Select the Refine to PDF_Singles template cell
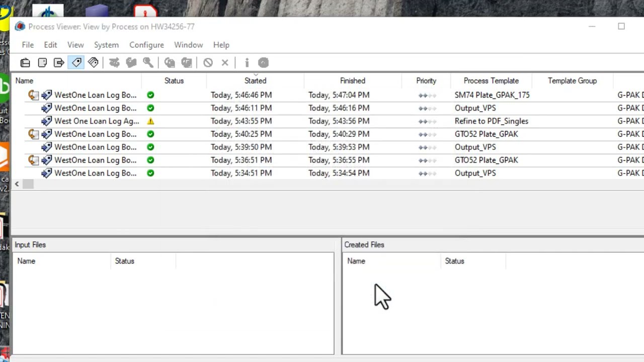This screenshot has width=644, height=362. click(492, 121)
